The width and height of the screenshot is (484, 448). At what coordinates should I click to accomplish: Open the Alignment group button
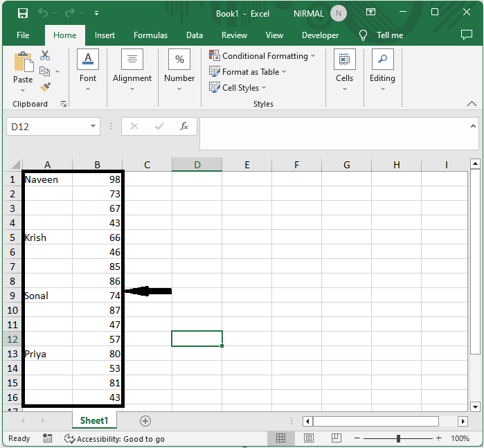[132, 70]
